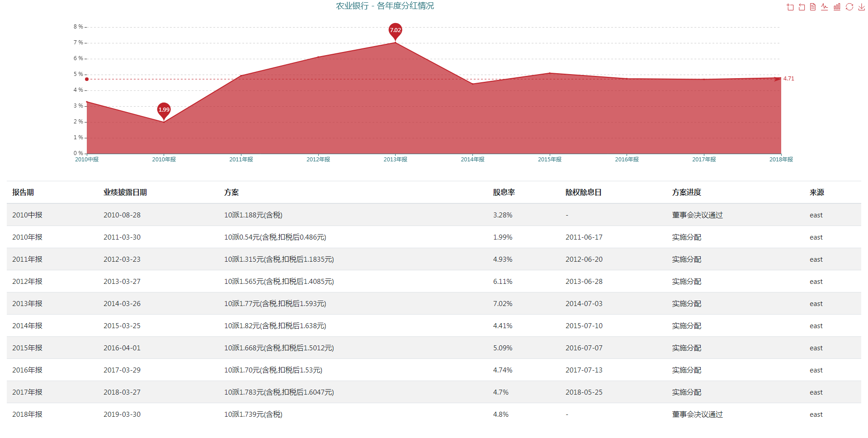Click plan 10派1.188元(含税)
Screen dimensions: 868x438
(x=253, y=215)
